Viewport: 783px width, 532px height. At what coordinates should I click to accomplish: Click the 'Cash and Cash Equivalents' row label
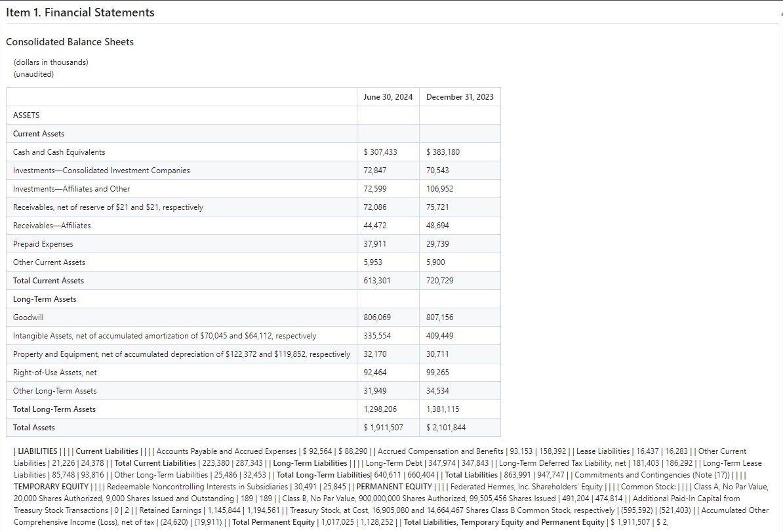pyautogui.click(x=59, y=152)
